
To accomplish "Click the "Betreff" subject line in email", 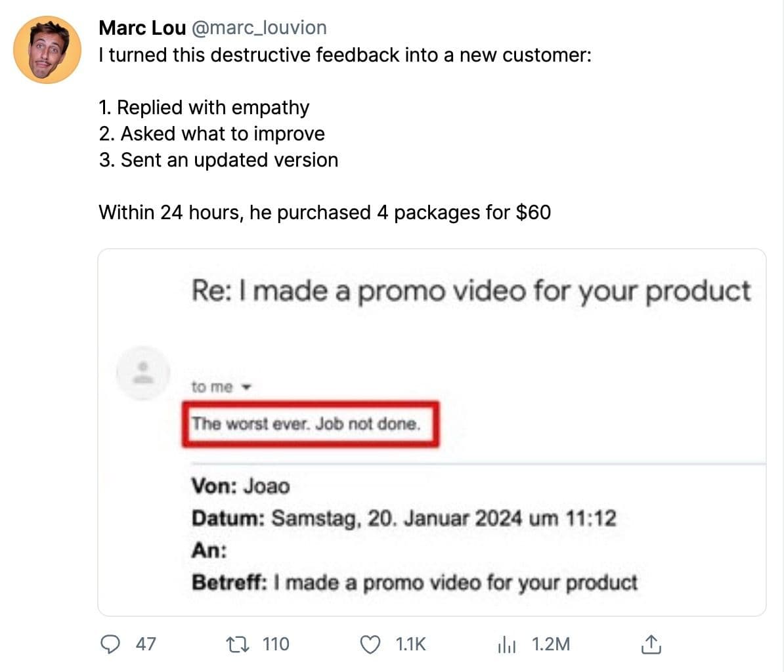I will tap(414, 583).
